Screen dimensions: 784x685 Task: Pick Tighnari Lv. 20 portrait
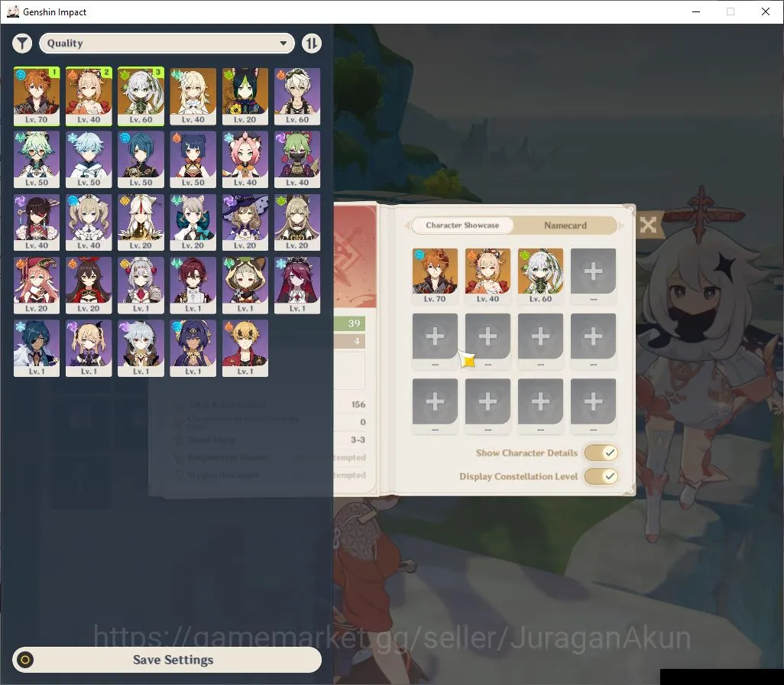pos(245,96)
